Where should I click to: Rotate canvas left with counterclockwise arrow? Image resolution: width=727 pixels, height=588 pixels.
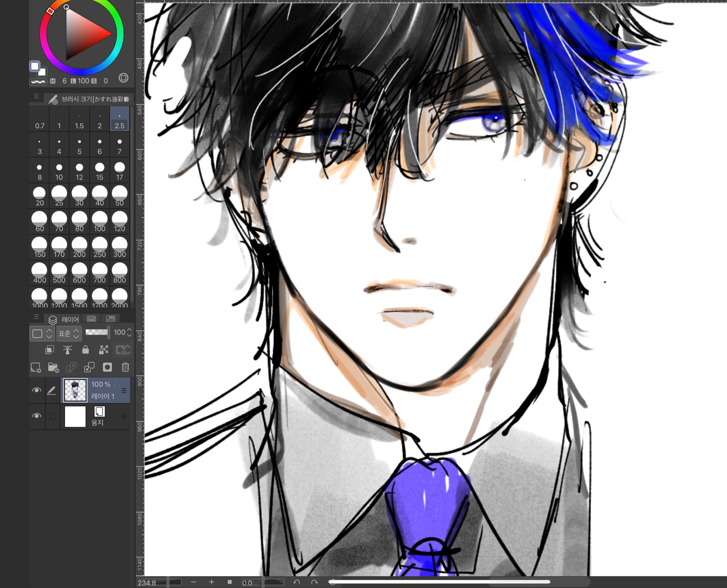tap(297, 582)
